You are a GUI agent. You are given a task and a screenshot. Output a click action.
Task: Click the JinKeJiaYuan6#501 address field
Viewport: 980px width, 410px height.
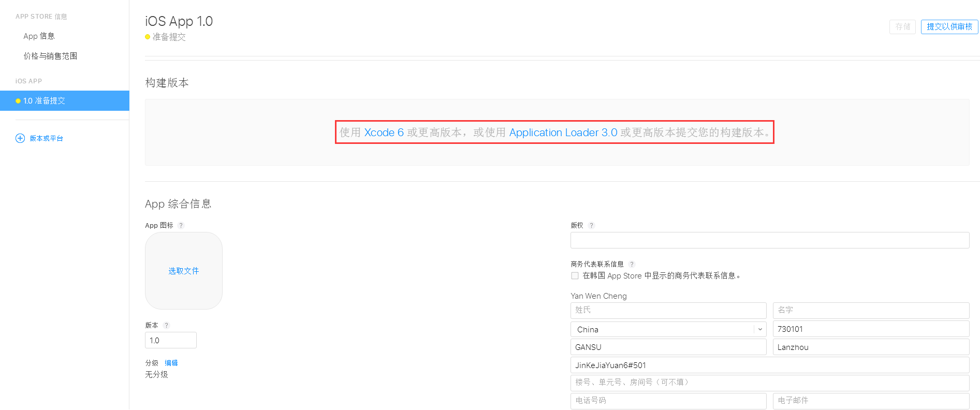tap(770, 365)
